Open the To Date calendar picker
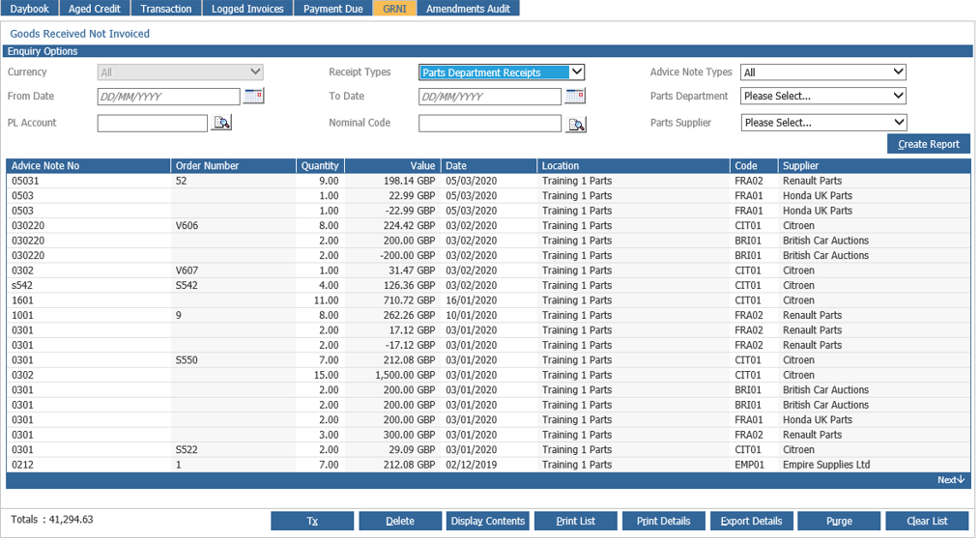This screenshot has width=980, height=540. [575, 96]
